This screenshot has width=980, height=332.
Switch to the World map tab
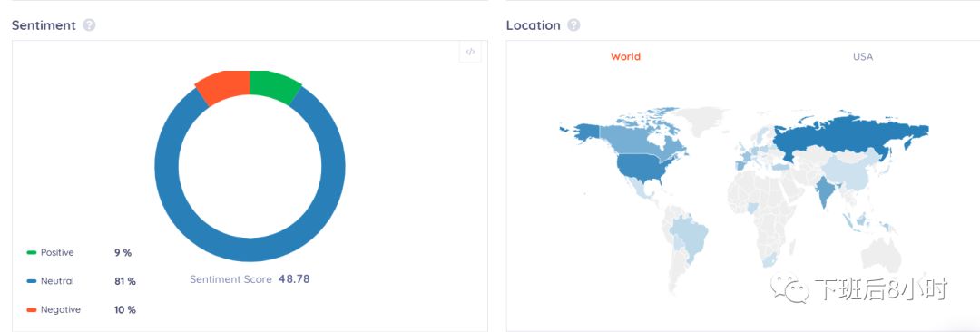pyautogui.click(x=625, y=56)
